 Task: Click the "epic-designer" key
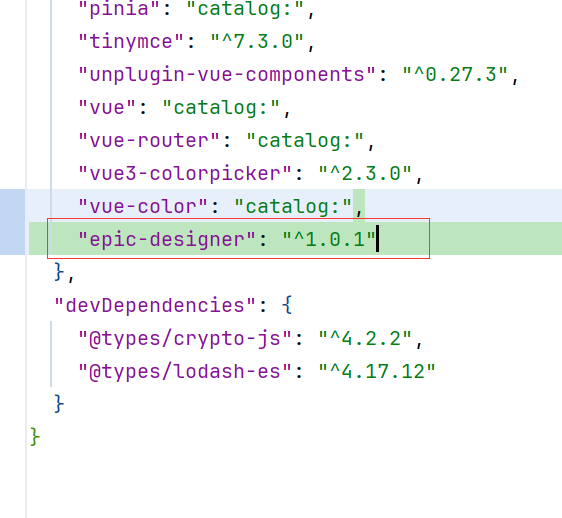point(167,239)
